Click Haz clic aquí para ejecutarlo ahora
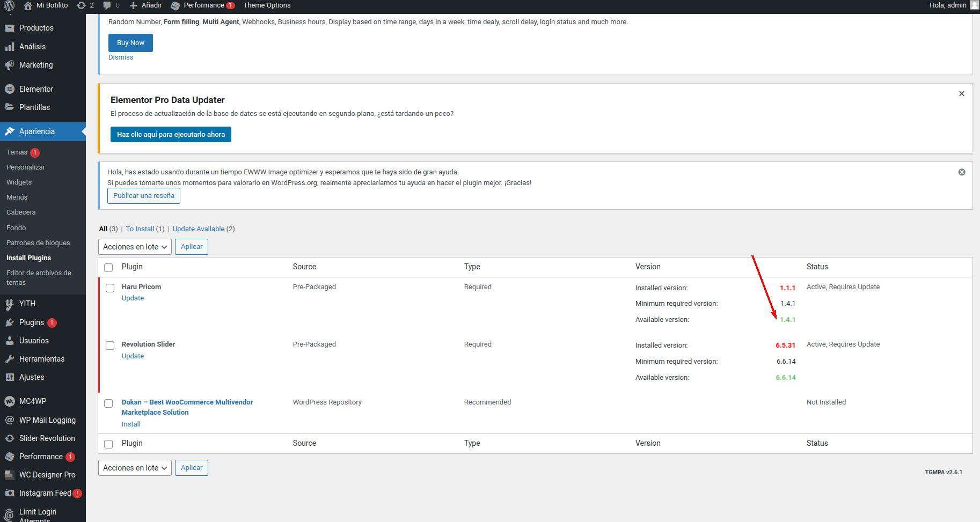Viewport: 980px width, 522px height. tap(171, 135)
